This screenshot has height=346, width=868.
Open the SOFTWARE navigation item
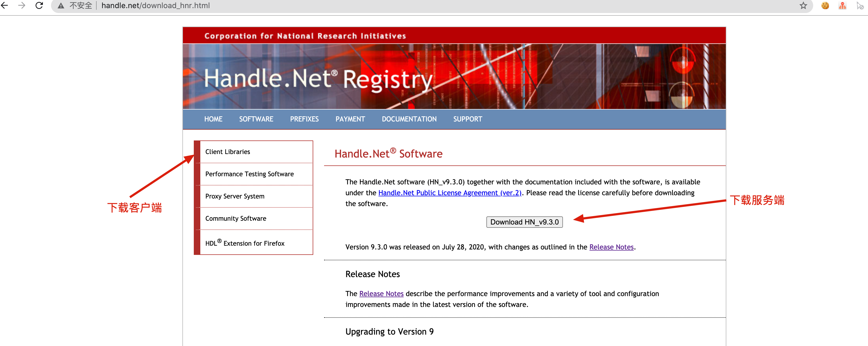coord(256,119)
